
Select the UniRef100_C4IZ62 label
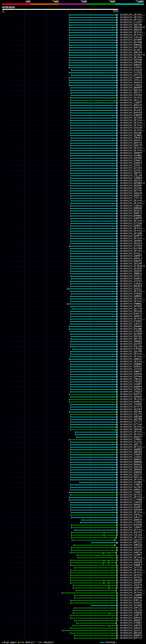click(131, 73)
